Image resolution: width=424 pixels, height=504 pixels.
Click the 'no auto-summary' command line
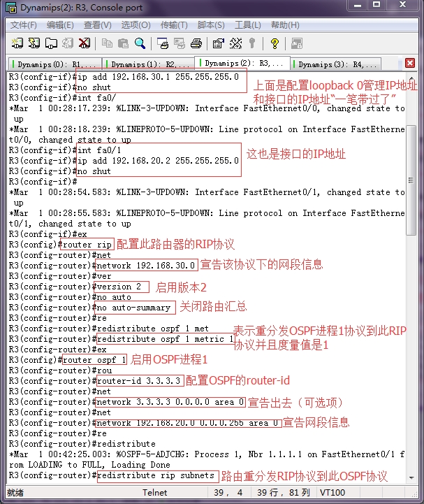(x=133, y=308)
